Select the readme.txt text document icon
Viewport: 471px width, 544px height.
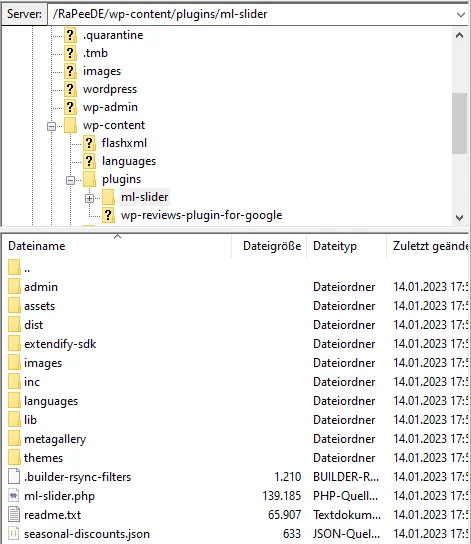(x=14, y=515)
